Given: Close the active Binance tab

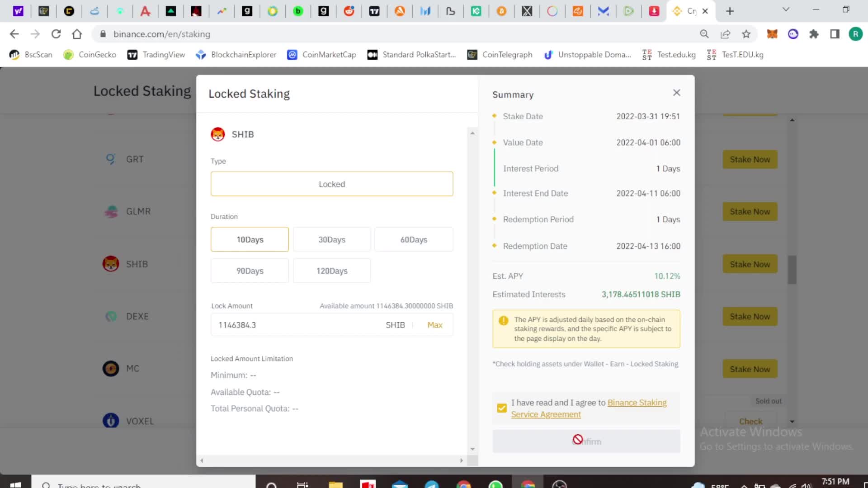Looking at the screenshot, I should (x=705, y=11).
